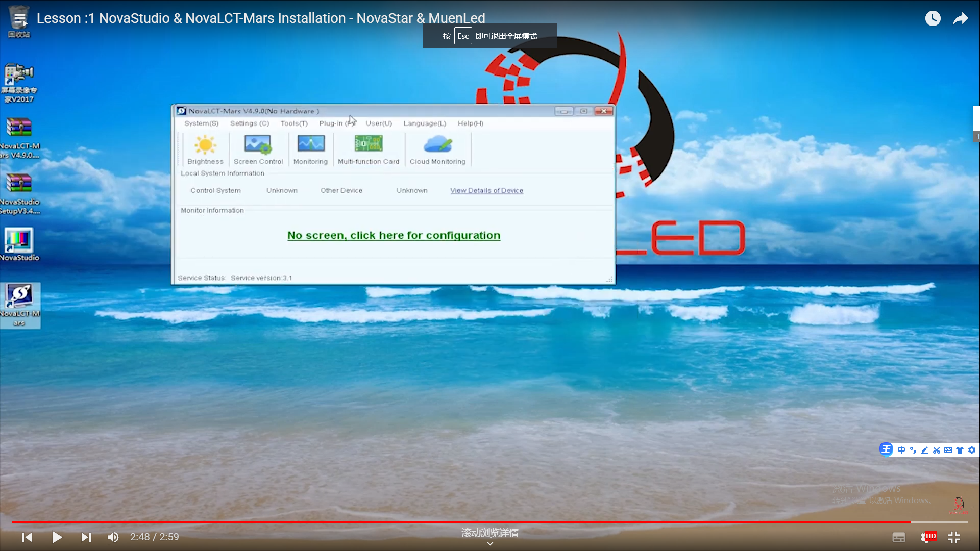
Task: Open the screen recorder V2017 desktop shortcut
Action: pos(19,83)
